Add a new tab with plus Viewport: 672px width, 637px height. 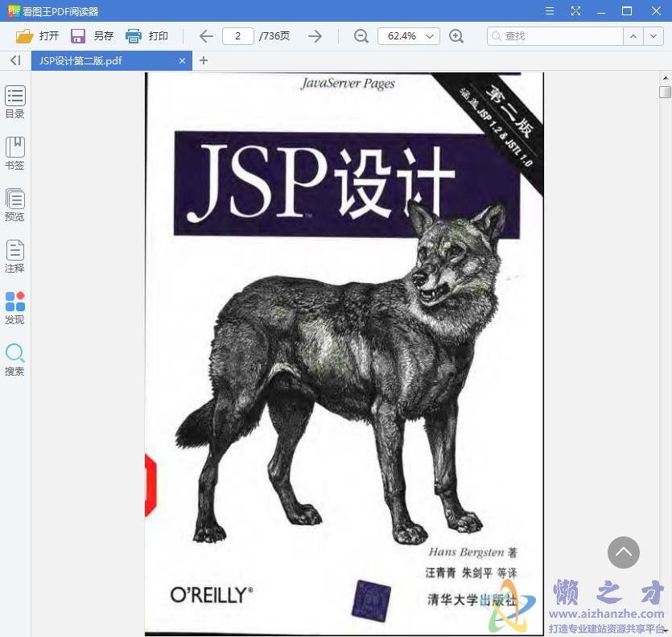204,60
